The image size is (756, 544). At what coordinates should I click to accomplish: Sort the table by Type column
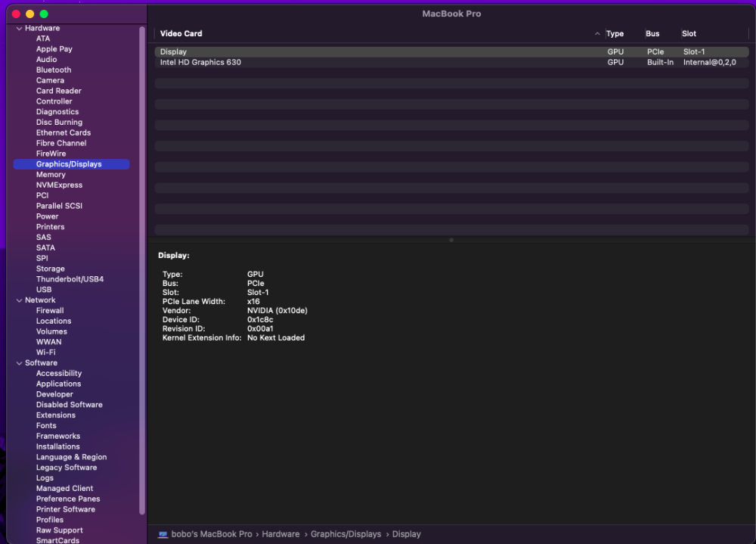click(615, 34)
